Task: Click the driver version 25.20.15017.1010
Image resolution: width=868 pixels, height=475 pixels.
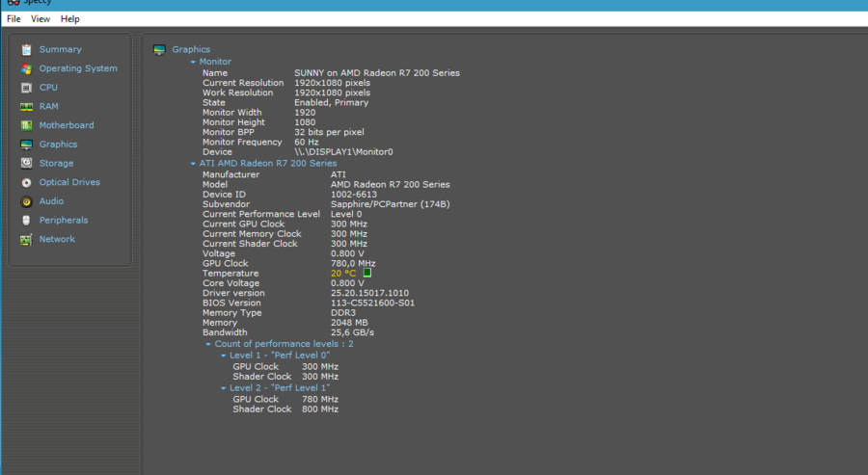Action: tap(369, 293)
